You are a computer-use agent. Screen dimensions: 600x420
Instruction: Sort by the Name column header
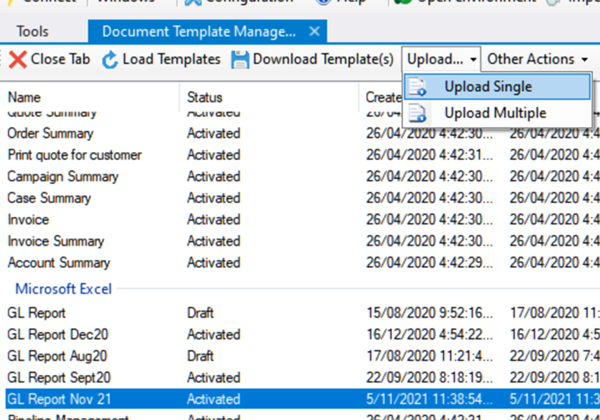pyautogui.click(x=24, y=97)
